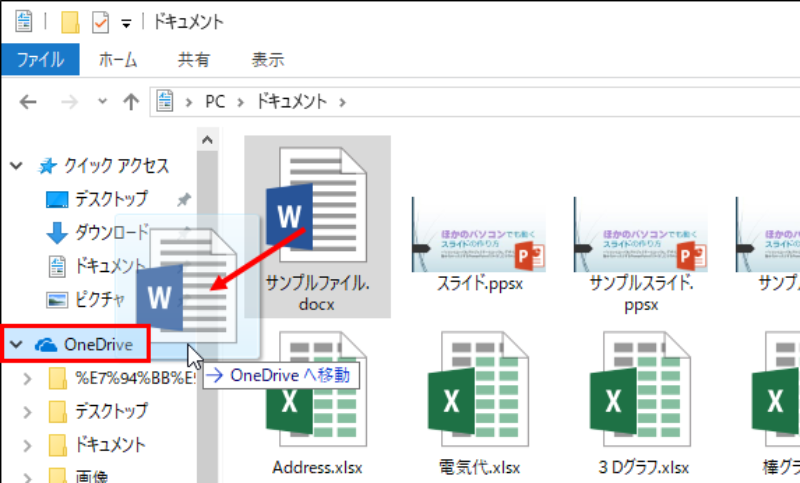
Task: Switch to the ホーム ribbon tab
Action: 118,60
